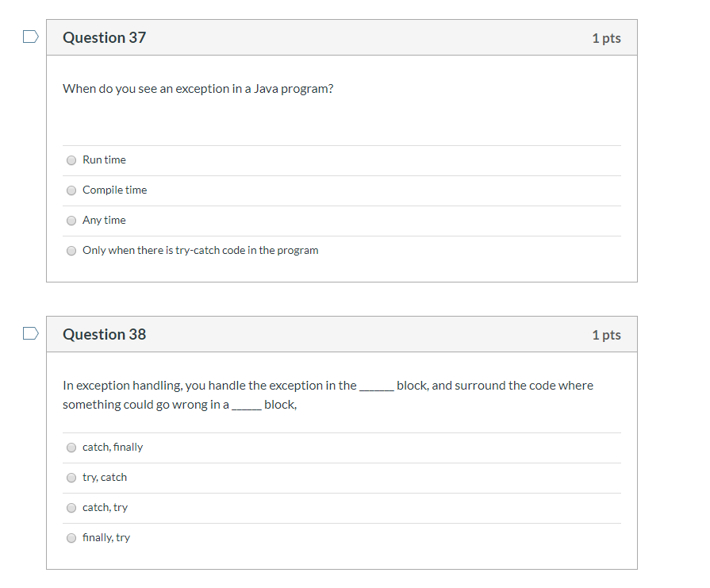Screen dimensions: 710x588
Task: Select the 'Run time' answer
Action: click(71, 160)
